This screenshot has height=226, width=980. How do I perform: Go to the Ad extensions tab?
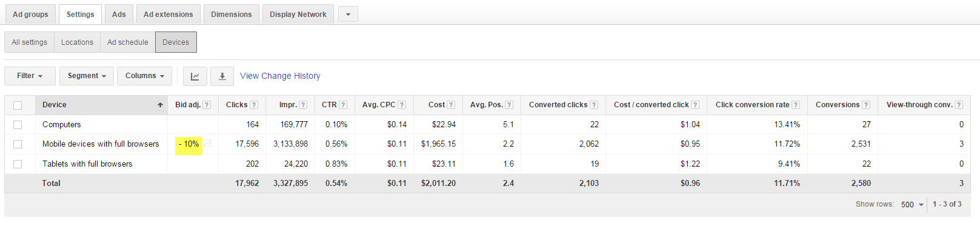coord(168,15)
